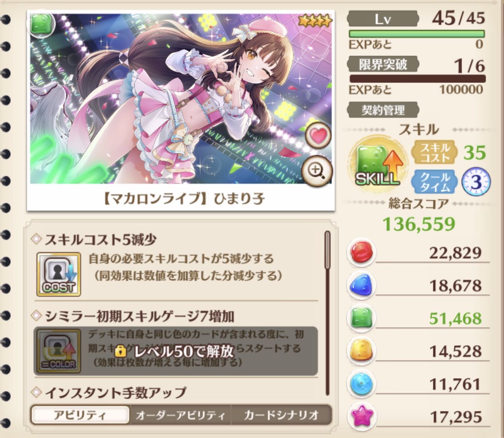Tap the heart favorite icon on card

coord(318,135)
